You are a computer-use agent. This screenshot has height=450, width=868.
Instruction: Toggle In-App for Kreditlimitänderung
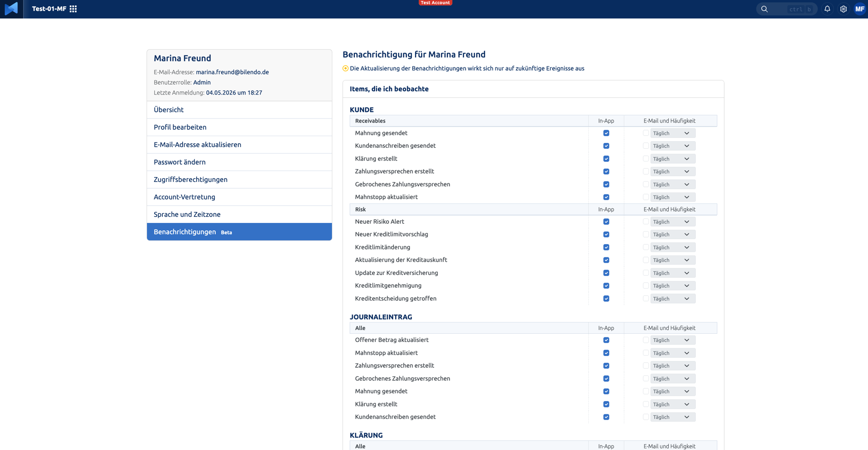606,247
